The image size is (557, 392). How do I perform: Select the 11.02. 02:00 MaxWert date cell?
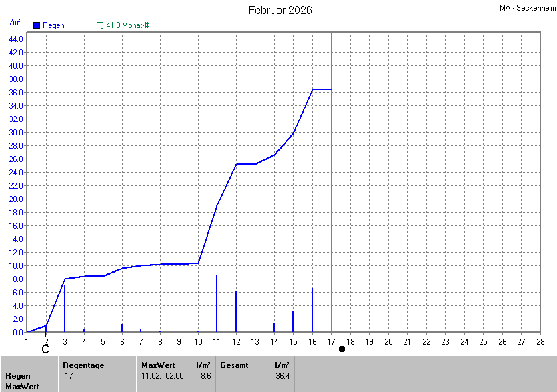coord(163,376)
